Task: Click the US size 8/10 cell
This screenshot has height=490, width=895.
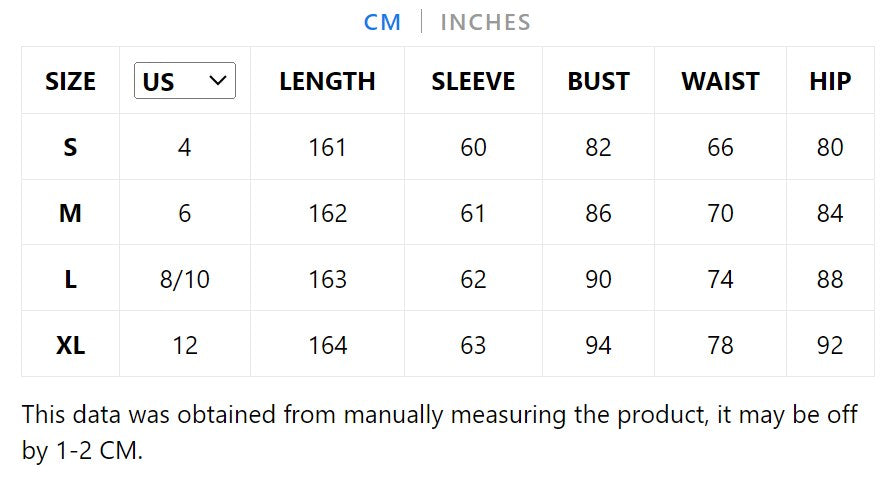Action: 185,279
